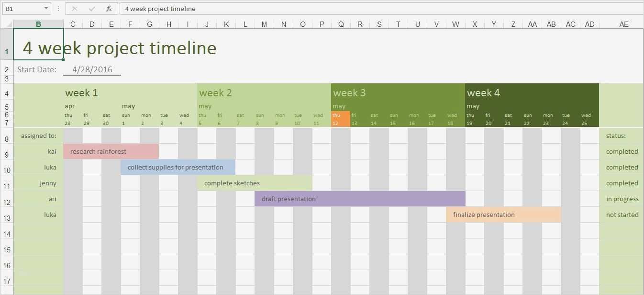644x295 pixels.
Task: Select the 'week 2' heading
Action: (x=215, y=93)
